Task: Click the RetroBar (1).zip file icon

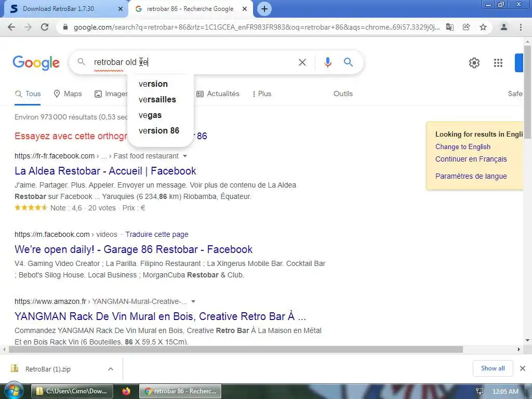Action: [x=15, y=368]
